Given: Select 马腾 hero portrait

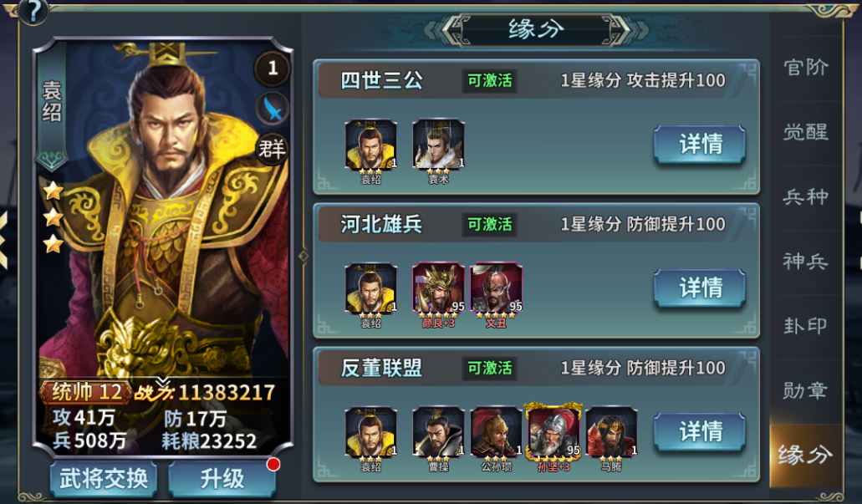Looking at the screenshot, I should 611,433.
